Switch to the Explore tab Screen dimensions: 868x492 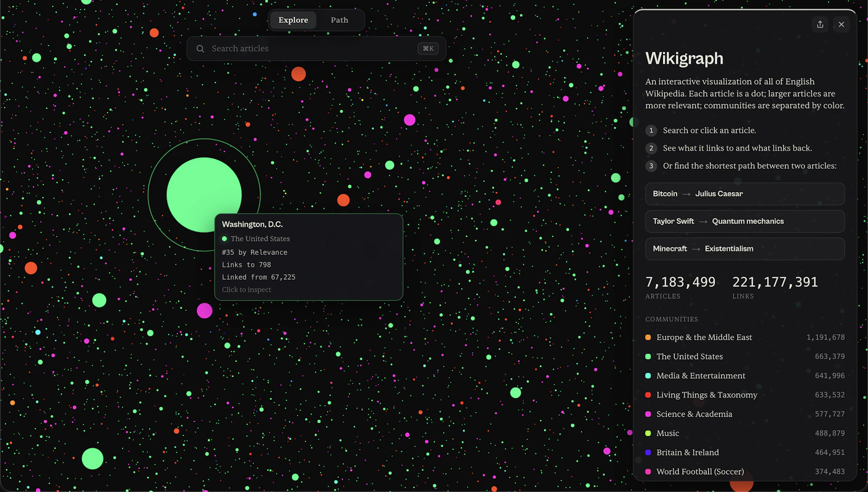(293, 20)
